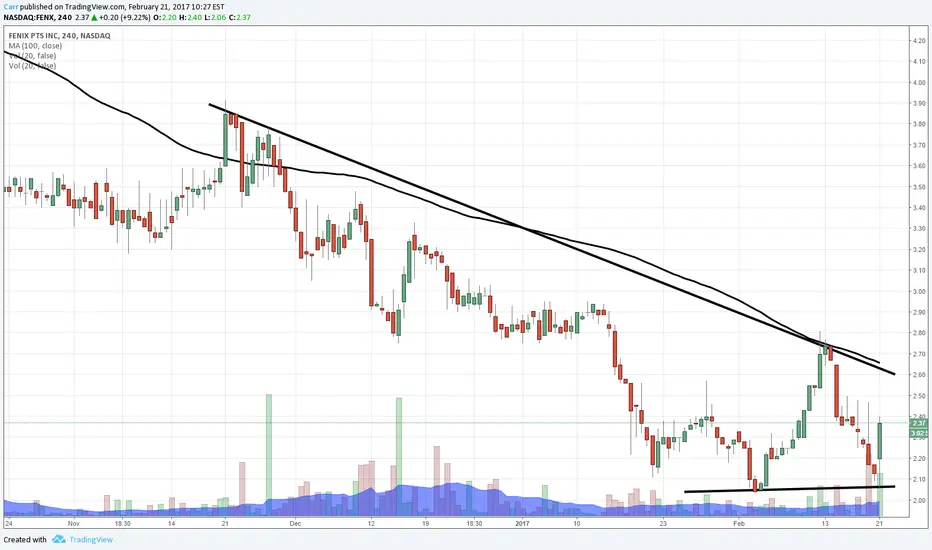Click the 3.00 price axis label
This screenshot has width=932, height=550.
918,291
